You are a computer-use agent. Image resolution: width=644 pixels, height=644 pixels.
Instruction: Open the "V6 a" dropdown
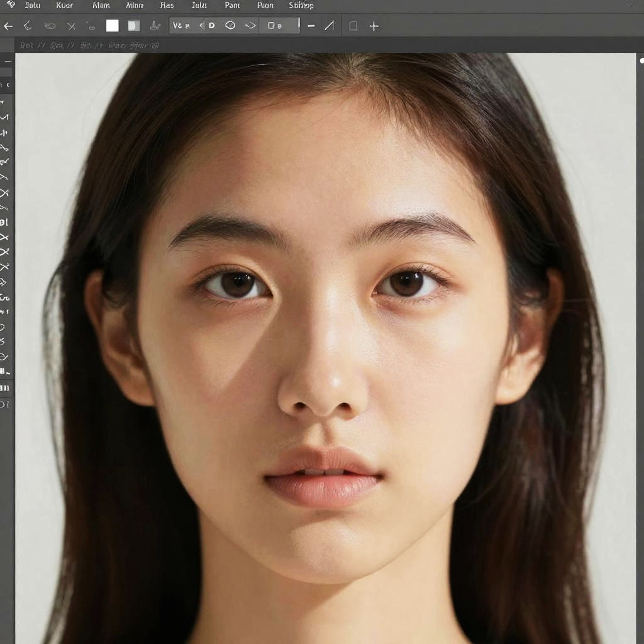pos(182,26)
